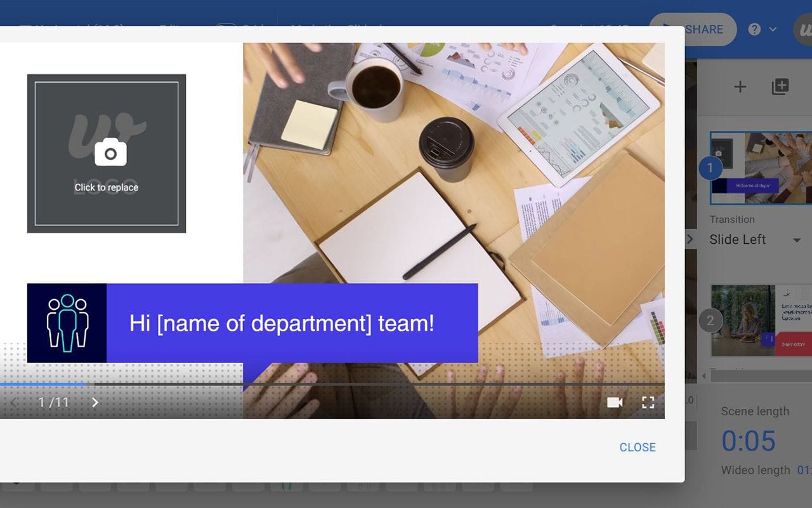Expand the dropdown arrow beside help
812x508 pixels.
(773, 29)
